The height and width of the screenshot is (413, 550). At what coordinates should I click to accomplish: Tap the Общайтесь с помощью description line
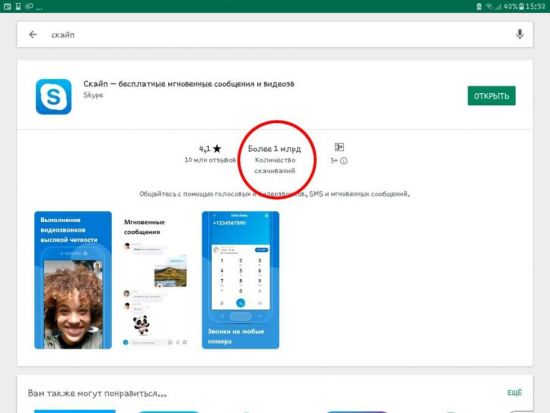275,194
